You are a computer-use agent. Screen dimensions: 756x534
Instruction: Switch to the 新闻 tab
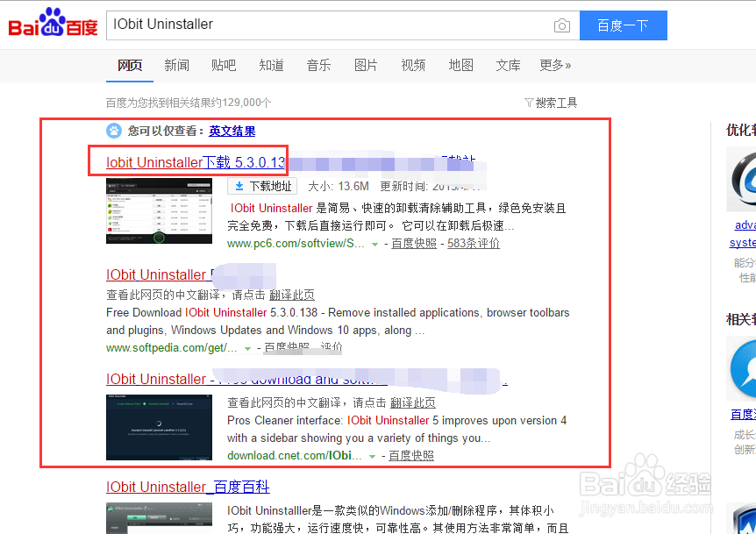176,65
